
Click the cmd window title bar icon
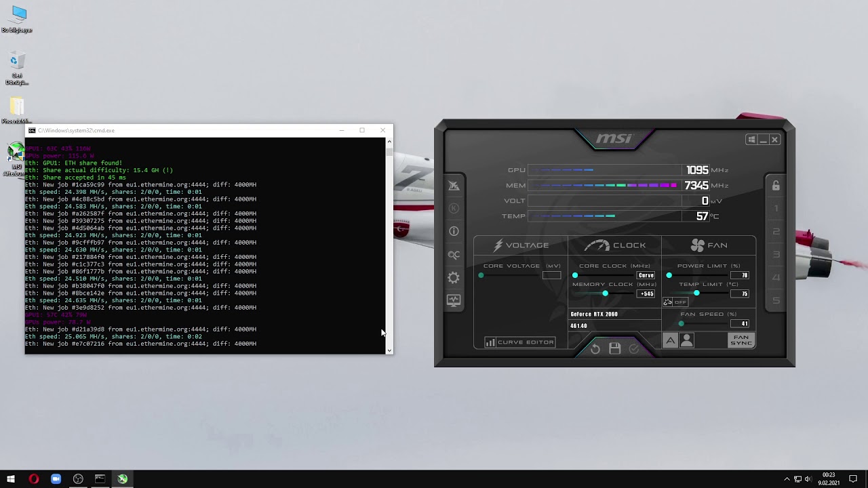pos(32,130)
